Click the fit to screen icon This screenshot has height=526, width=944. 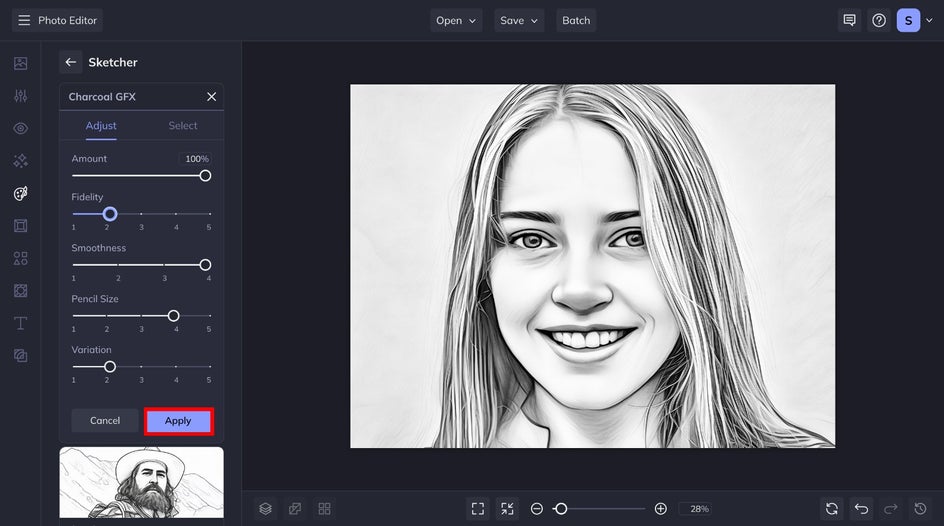[x=478, y=509]
